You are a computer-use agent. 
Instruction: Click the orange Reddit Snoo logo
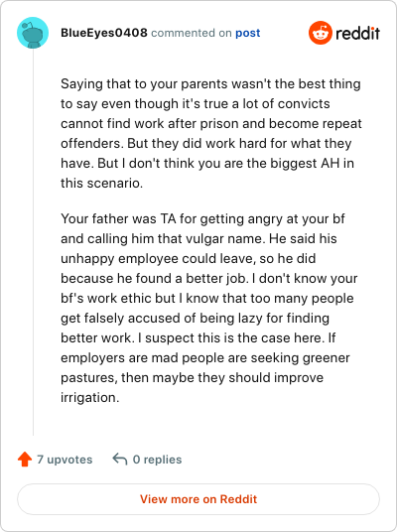click(x=321, y=33)
